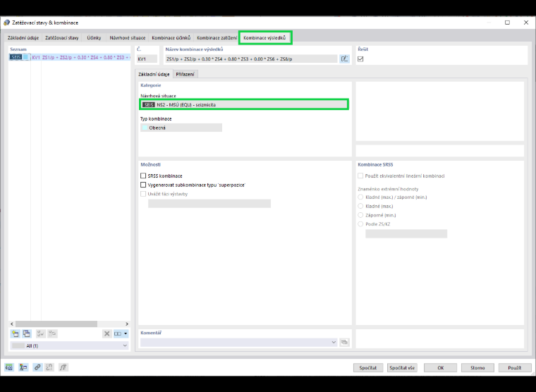This screenshot has width=536, height=392.
Task: Select Podle ZS/KZ radio option
Action: point(360,224)
